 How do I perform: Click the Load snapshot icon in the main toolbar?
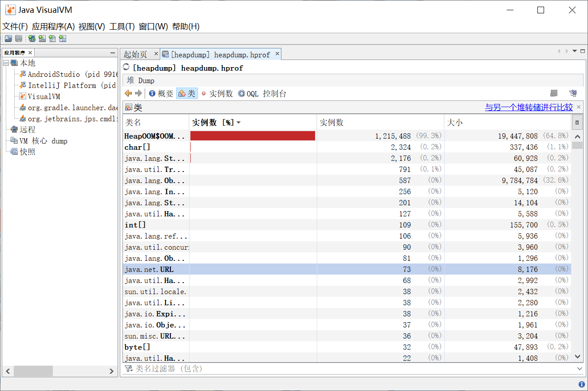click(8, 39)
